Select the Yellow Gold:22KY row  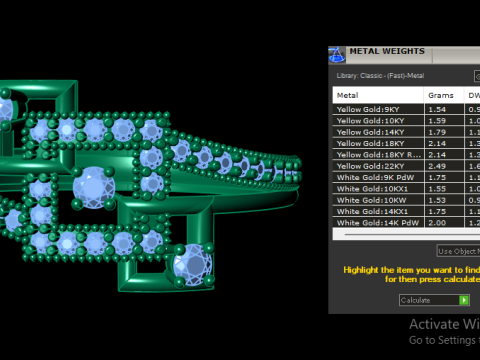(406, 166)
